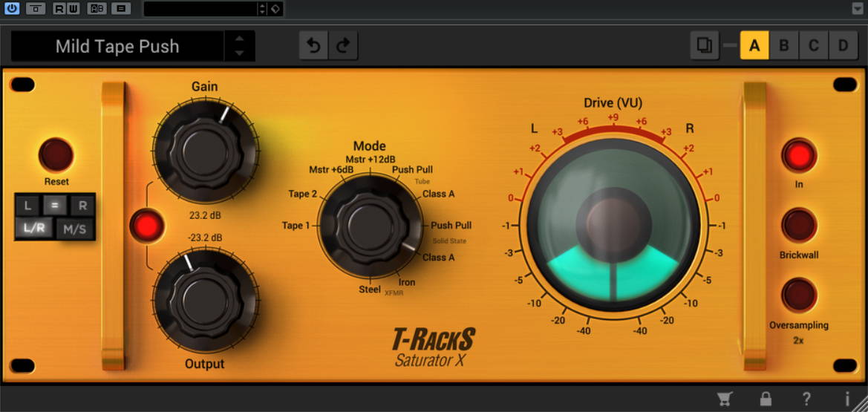
Task: Enable L/R processing mode
Action: tap(34, 228)
